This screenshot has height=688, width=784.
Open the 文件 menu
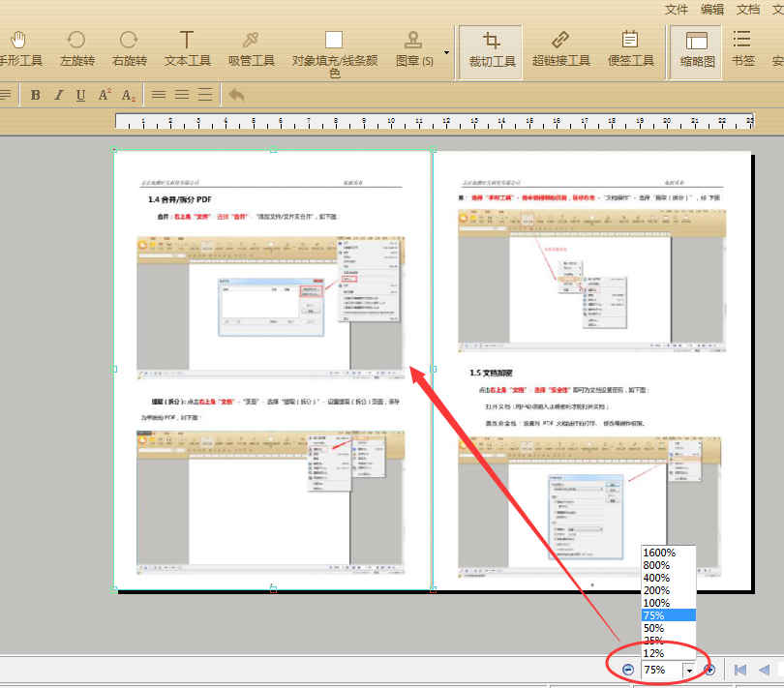676,10
